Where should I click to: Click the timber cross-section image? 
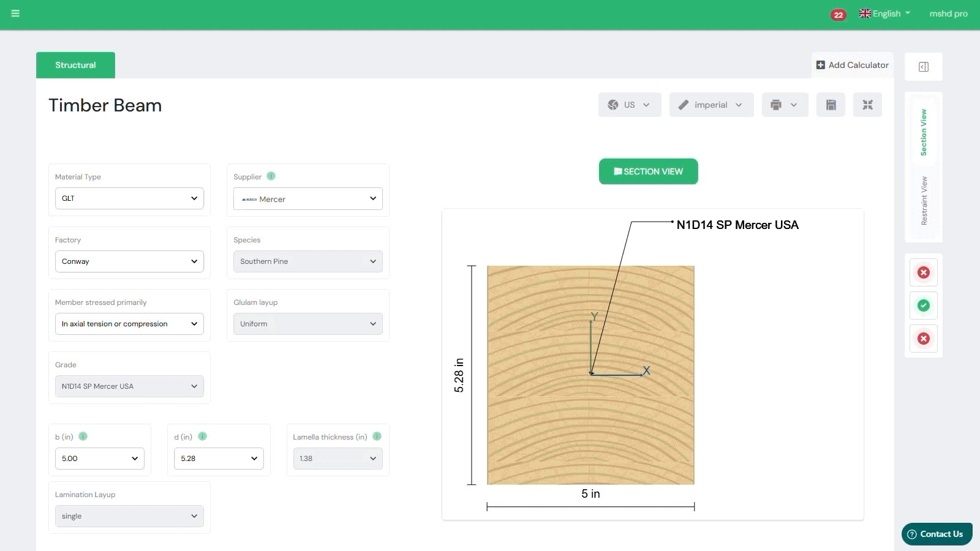[x=590, y=375]
